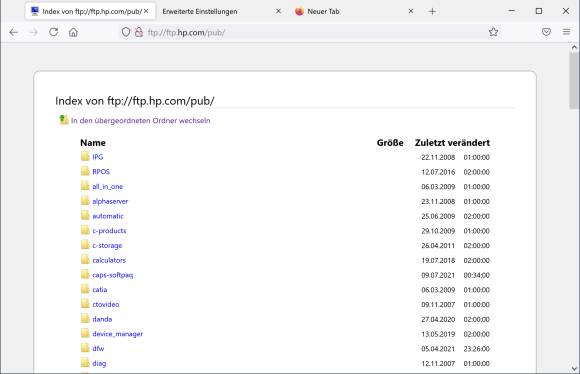Close the Erweiterte Einstellungen tab

tap(279, 11)
